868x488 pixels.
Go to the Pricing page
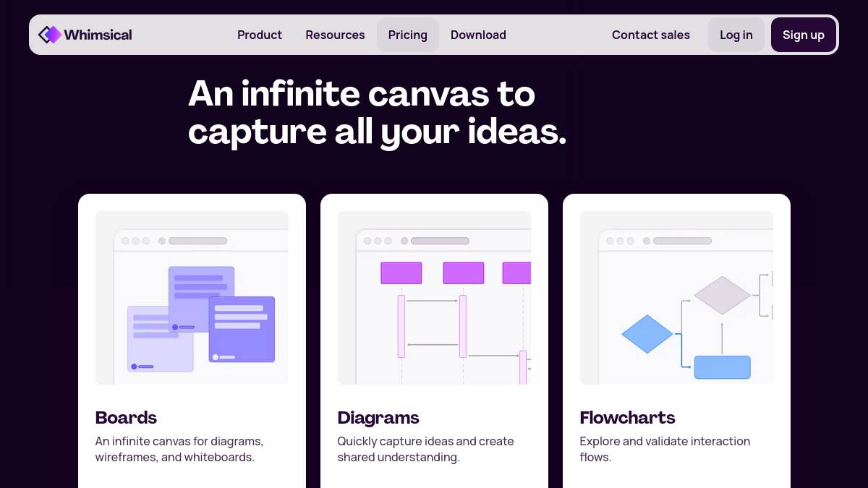coord(408,35)
